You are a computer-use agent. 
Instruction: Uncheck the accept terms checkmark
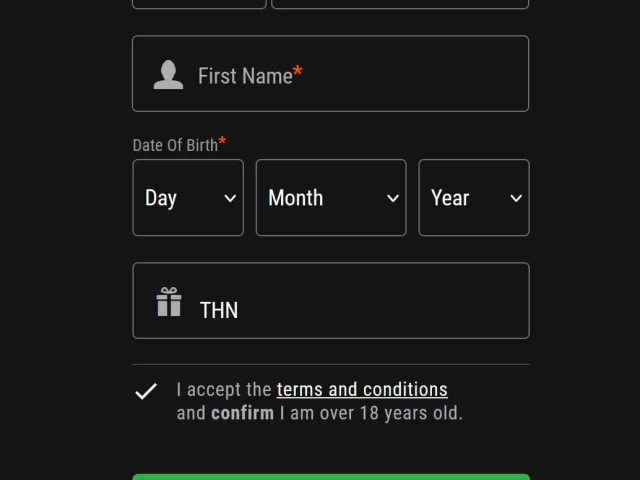click(146, 391)
